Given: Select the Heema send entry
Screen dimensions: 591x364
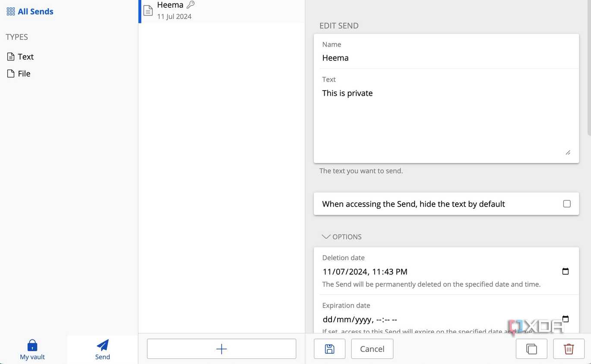Looking at the screenshot, I should pos(222,11).
